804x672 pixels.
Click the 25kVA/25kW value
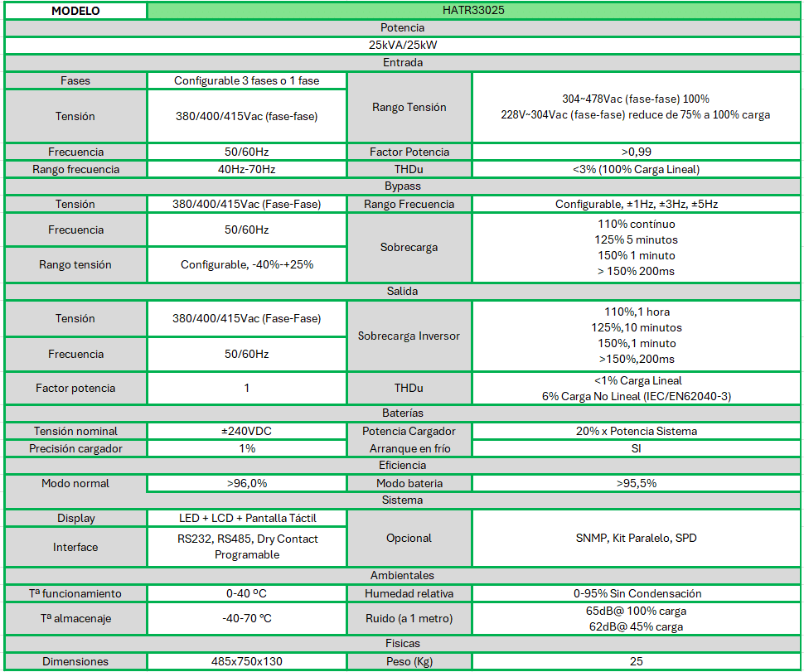403,45
